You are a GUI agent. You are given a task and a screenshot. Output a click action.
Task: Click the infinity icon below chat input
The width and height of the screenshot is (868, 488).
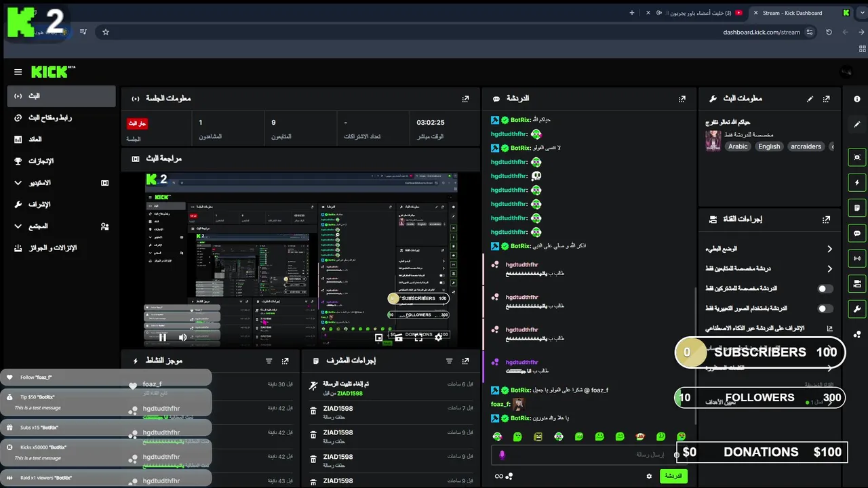(x=499, y=476)
